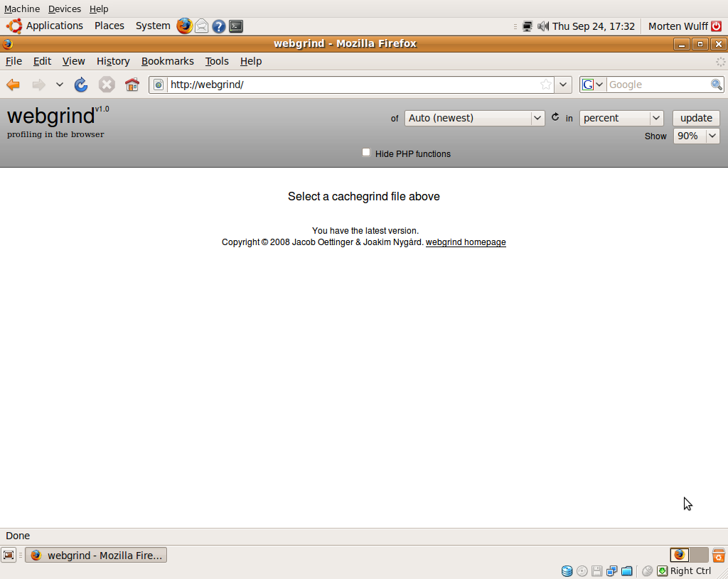Switch to the second empty workspace
Screen dimensions: 728x579
point(699,555)
